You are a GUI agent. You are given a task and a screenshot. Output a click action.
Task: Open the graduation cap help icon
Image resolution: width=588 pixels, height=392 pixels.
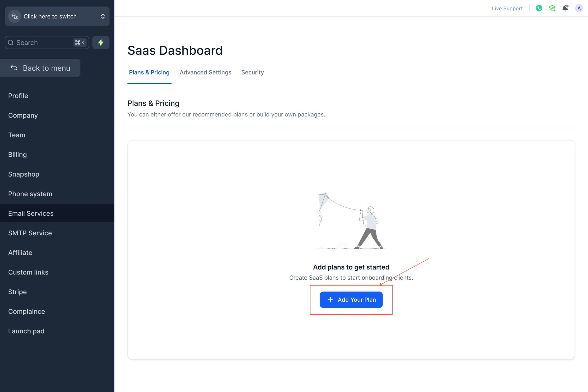[x=552, y=8]
